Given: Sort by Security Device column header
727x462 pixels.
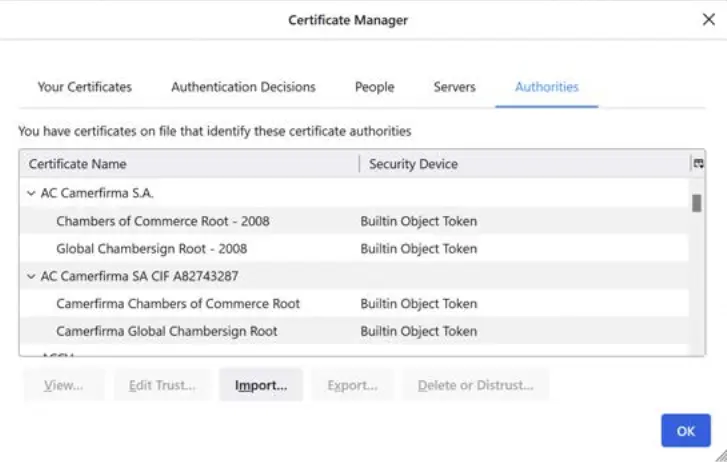Looking at the screenshot, I should pyautogui.click(x=520, y=164).
